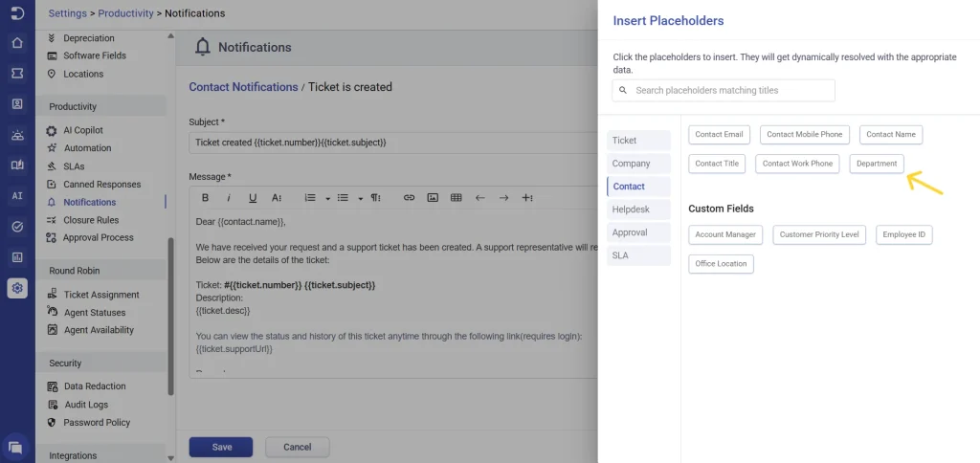980x463 pixels.
Task: Insert a table into the message
Action: tap(457, 198)
